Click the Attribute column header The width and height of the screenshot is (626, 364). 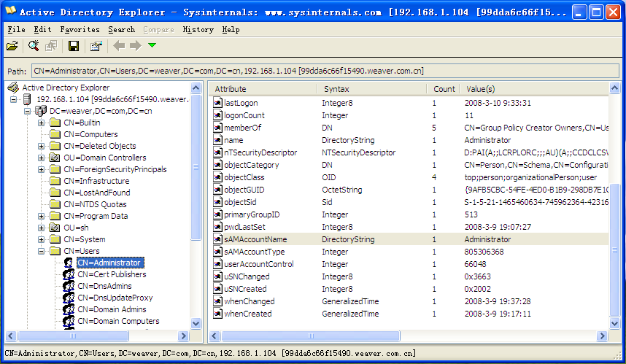click(x=263, y=89)
